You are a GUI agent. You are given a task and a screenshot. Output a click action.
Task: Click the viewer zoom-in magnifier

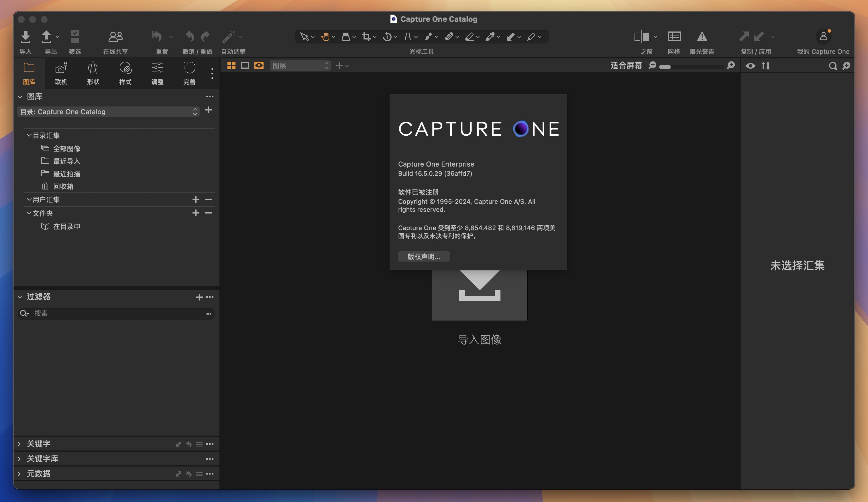[730, 65]
